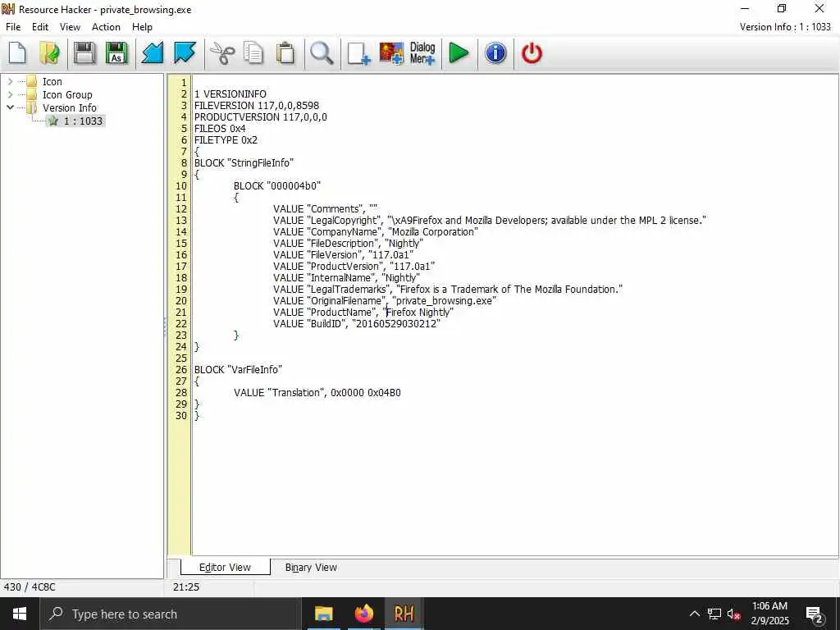This screenshot has width=840, height=630.
Task: Show hidden system tray icons
Action: (694, 614)
